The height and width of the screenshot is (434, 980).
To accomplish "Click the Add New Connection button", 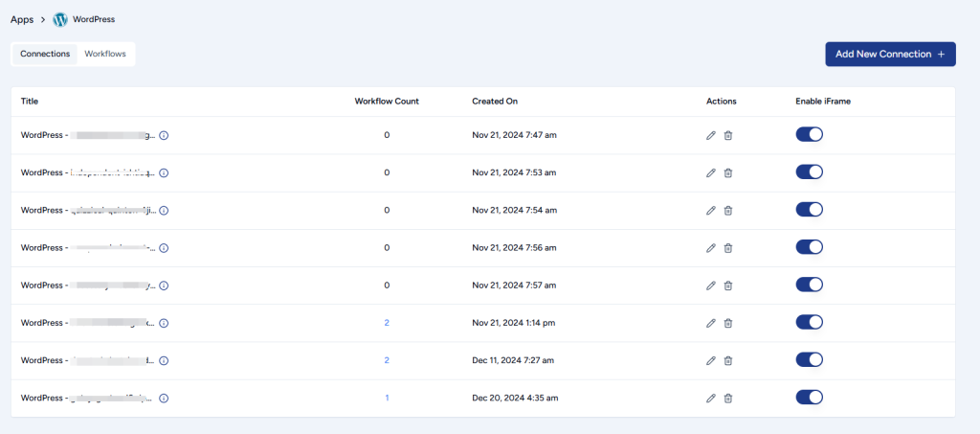I will coord(890,55).
